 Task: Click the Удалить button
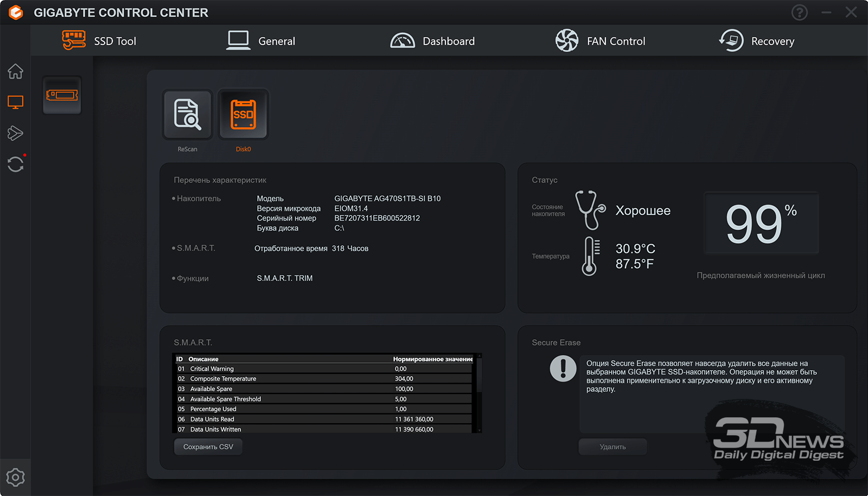tap(612, 447)
